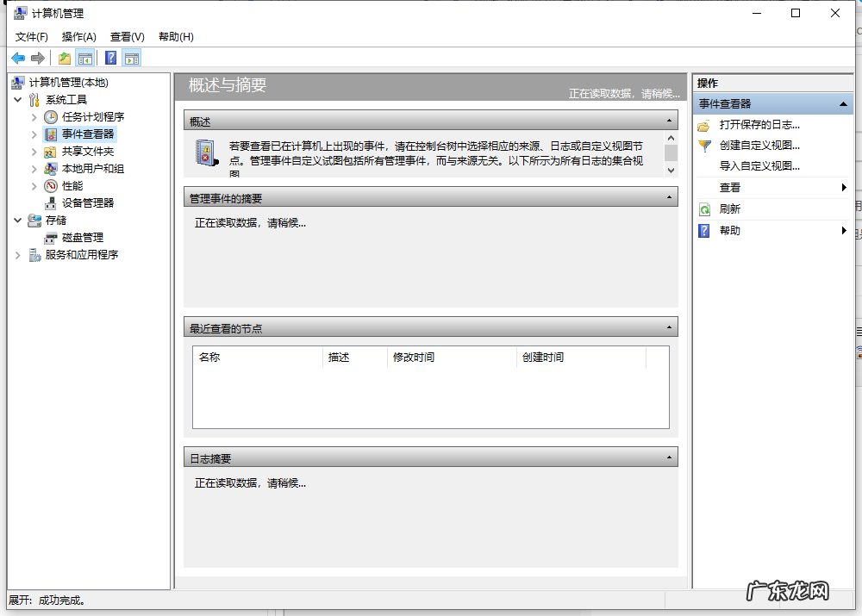Click the down arrow of the 概述 text scrollbar
This screenshot has height=616, width=862.
coord(671,171)
